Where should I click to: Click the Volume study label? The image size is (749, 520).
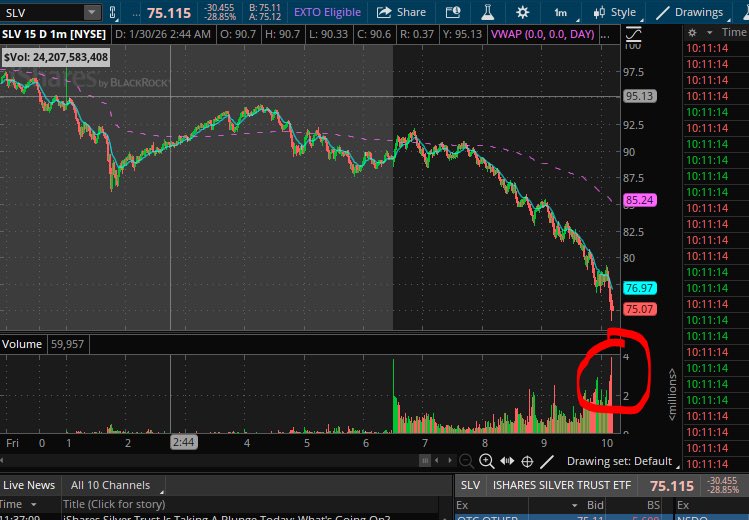22,344
